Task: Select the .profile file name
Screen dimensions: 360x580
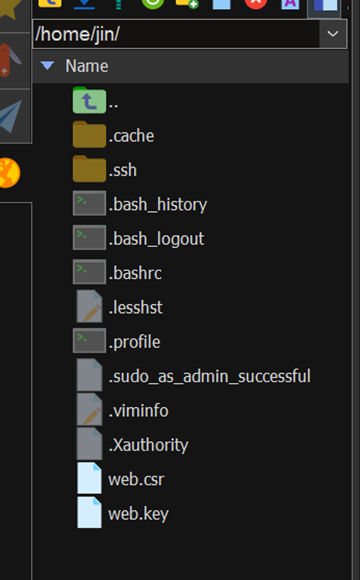Action: [135, 342]
